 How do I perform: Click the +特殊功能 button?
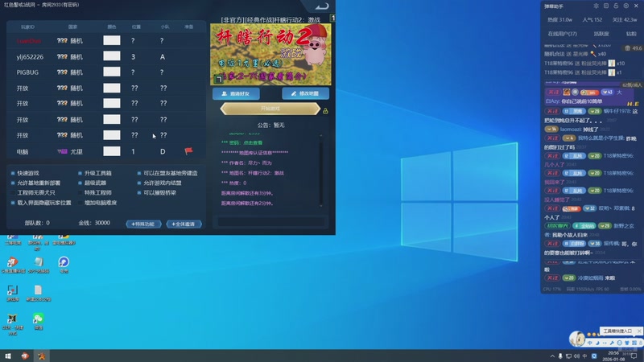click(x=143, y=224)
